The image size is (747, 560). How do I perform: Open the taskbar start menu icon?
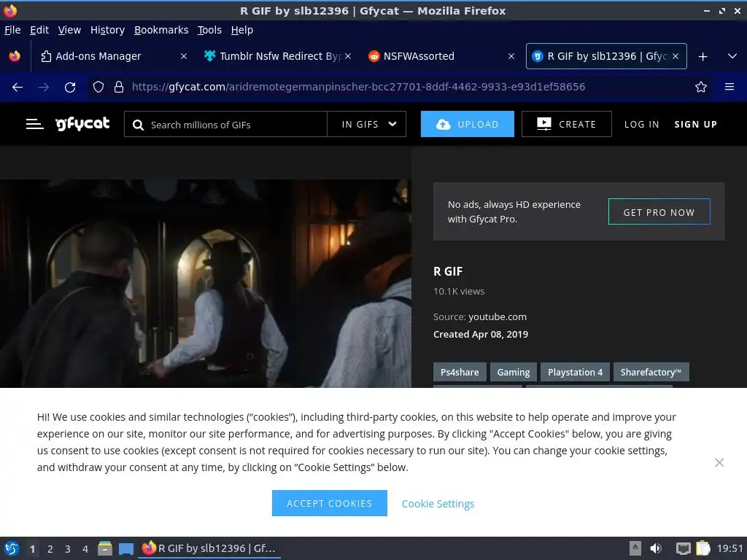click(12, 548)
